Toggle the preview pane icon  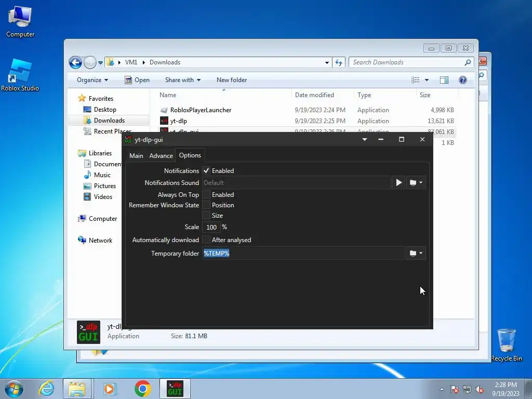point(444,80)
